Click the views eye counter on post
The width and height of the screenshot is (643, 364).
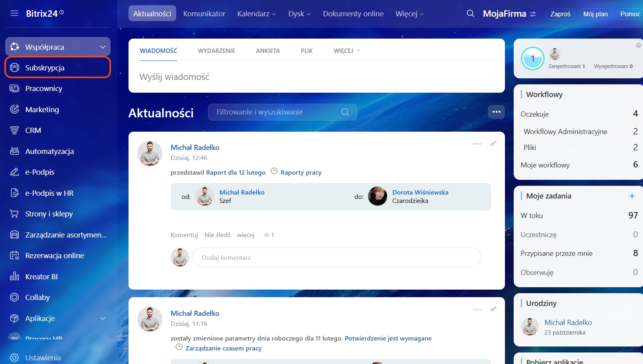[269, 235]
